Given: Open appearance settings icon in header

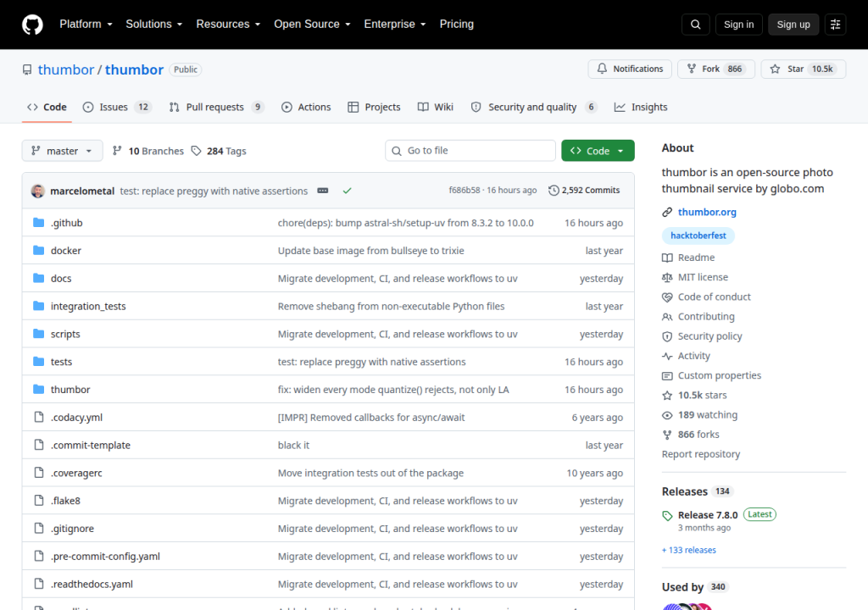Looking at the screenshot, I should tap(835, 25).
